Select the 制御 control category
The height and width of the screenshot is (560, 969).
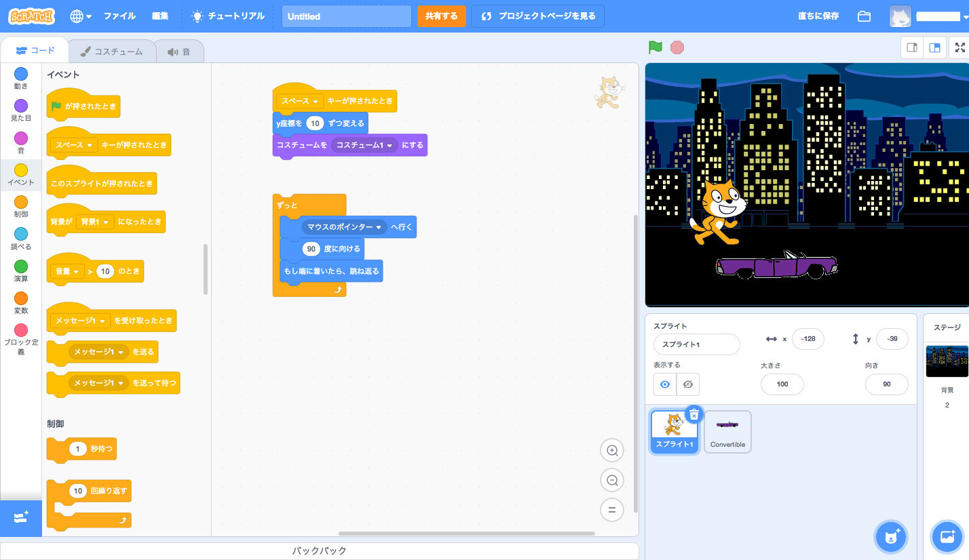21,206
